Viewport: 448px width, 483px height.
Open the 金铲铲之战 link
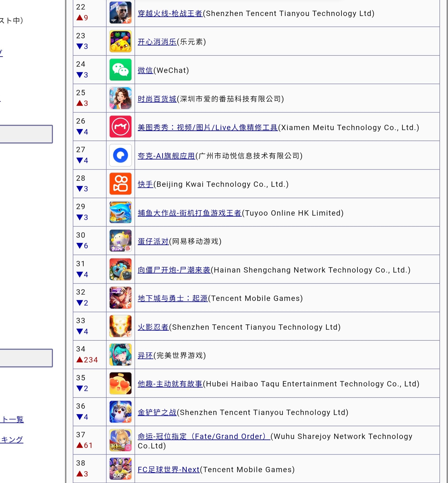point(157,412)
